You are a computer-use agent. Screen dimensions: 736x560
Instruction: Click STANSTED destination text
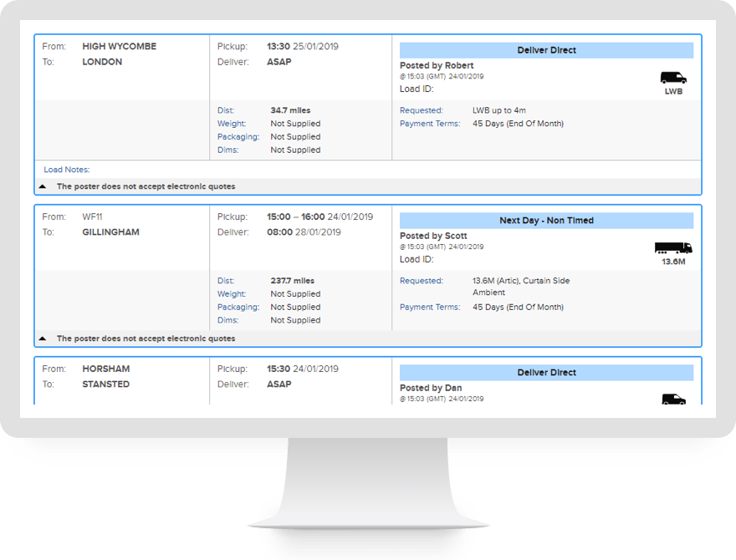(105, 384)
